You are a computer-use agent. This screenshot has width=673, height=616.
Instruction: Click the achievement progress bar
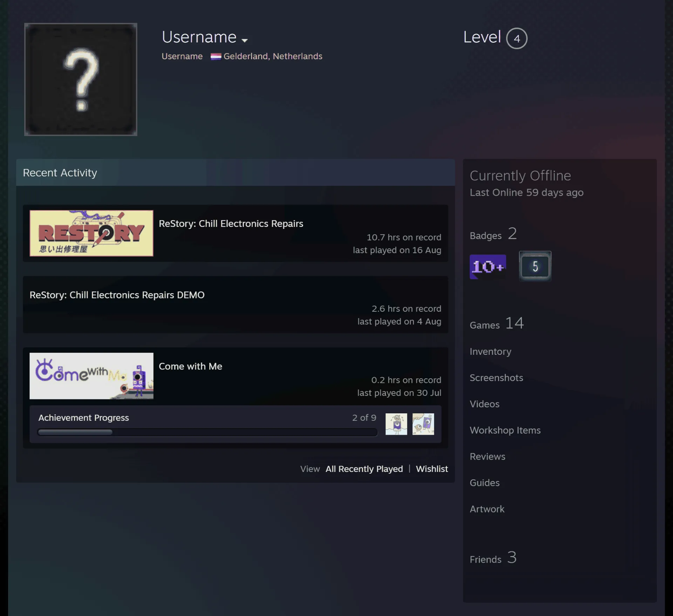(x=208, y=432)
